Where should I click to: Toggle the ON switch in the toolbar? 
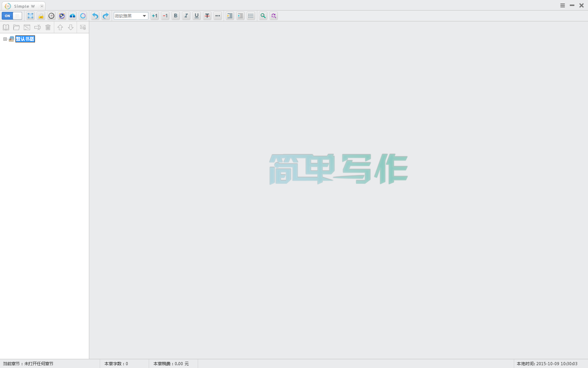tap(12, 16)
